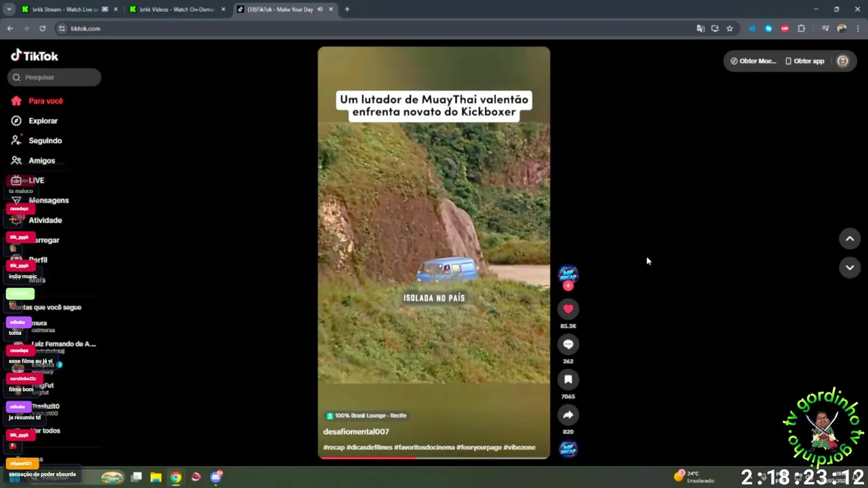
Task: Click the #favoritosdocinema hashtag
Action: pyautogui.click(x=425, y=447)
